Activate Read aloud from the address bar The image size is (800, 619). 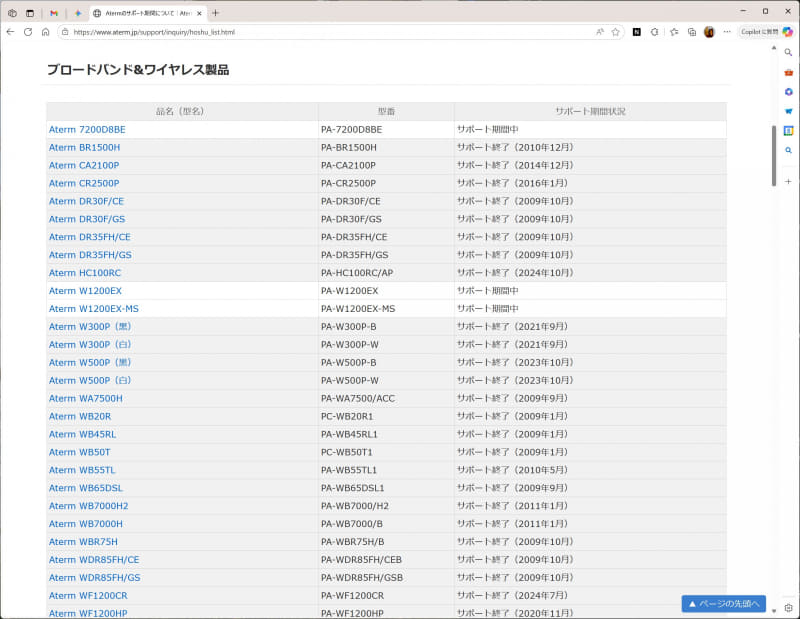pos(598,31)
